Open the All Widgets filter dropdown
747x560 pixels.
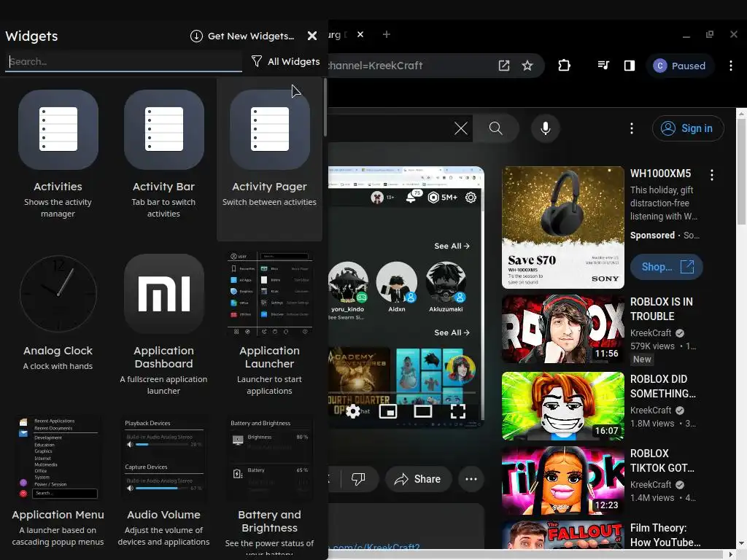[x=285, y=61]
